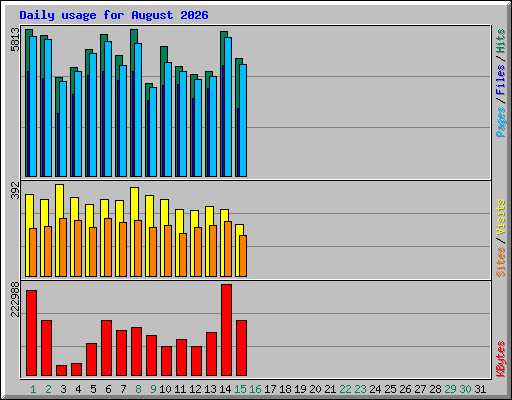Click day 14 on the x-axis
Viewport: 512px width, 400px height.
225,389
